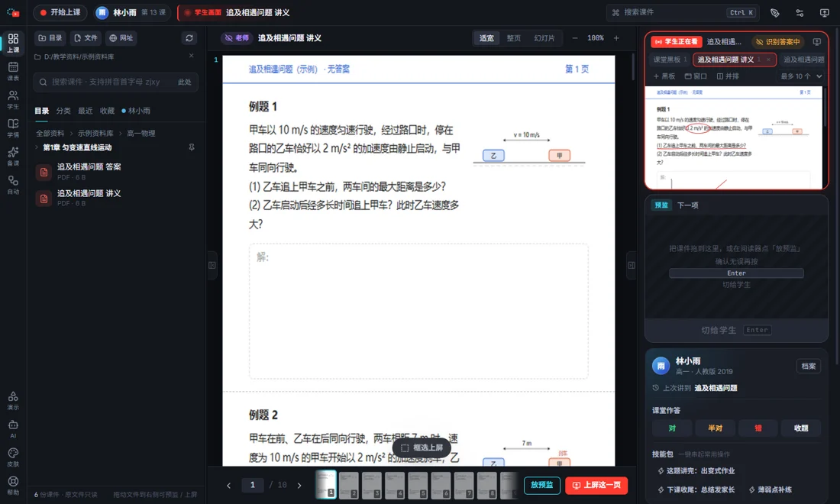Select the 适宽 fit-width view mode
The width and height of the screenshot is (840, 504).
pyautogui.click(x=486, y=38)
